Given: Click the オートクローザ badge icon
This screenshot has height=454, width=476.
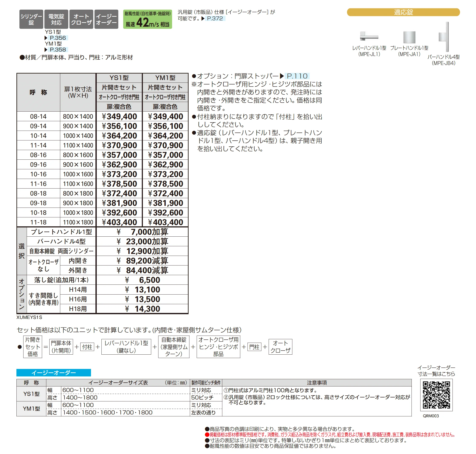Looking at the screenshot, I should tap(81, 19).
